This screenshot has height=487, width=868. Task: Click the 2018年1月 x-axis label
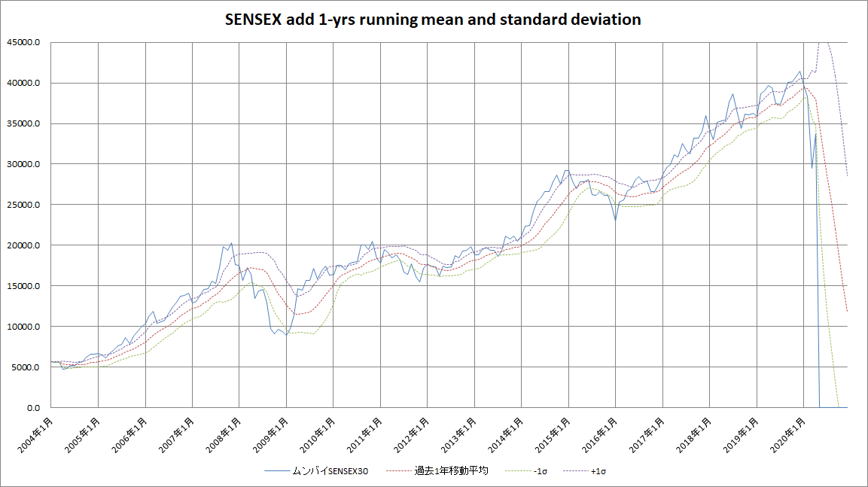pyautogui.click(x=694, y=436)
